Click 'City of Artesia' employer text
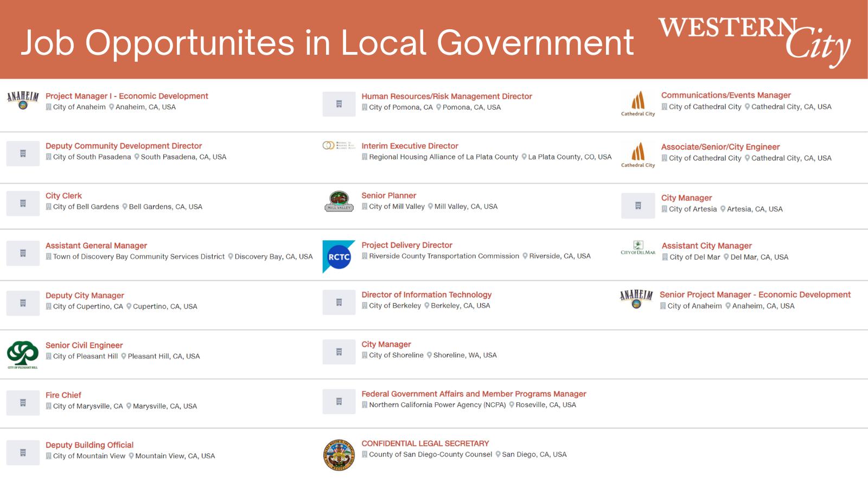 693,209
